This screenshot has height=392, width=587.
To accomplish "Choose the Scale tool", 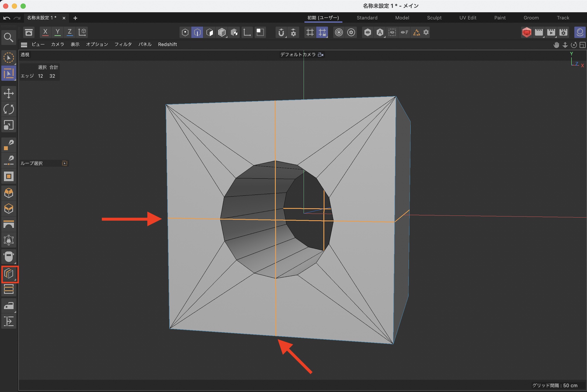I will click(9, 125).
